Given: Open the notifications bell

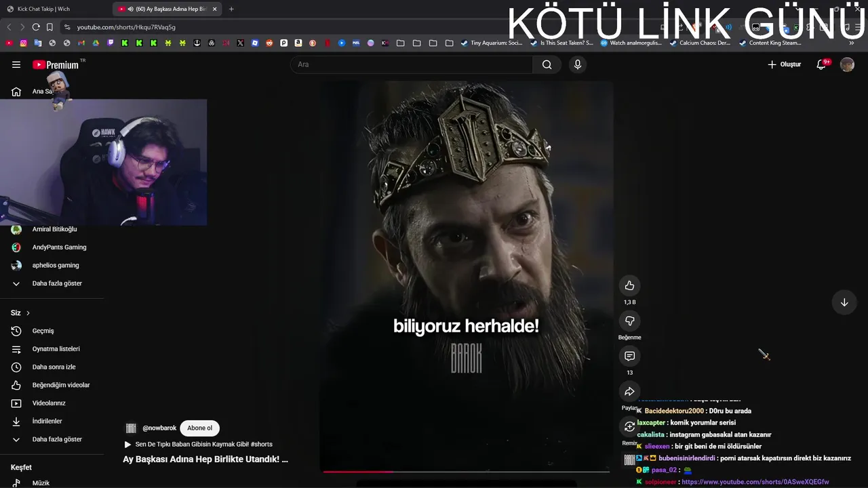Looking at the screenshot, I should (x=821, y=64).
